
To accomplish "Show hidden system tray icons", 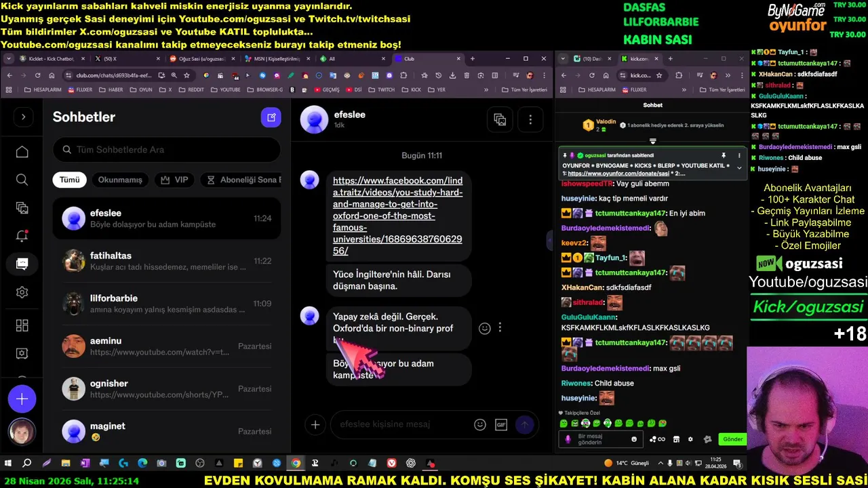I will coord(659,463).
